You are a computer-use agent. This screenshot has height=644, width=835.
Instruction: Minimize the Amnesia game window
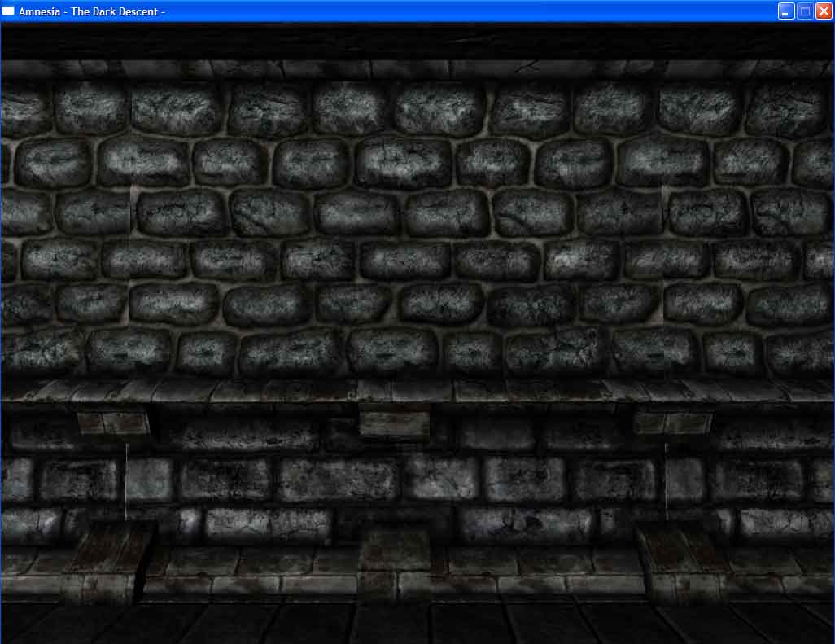tap(785, 11)
